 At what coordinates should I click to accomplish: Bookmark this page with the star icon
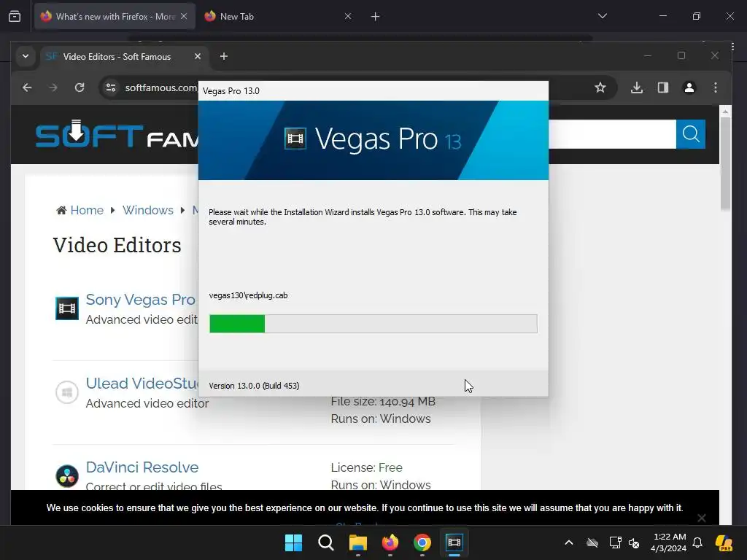click(600, 87)
